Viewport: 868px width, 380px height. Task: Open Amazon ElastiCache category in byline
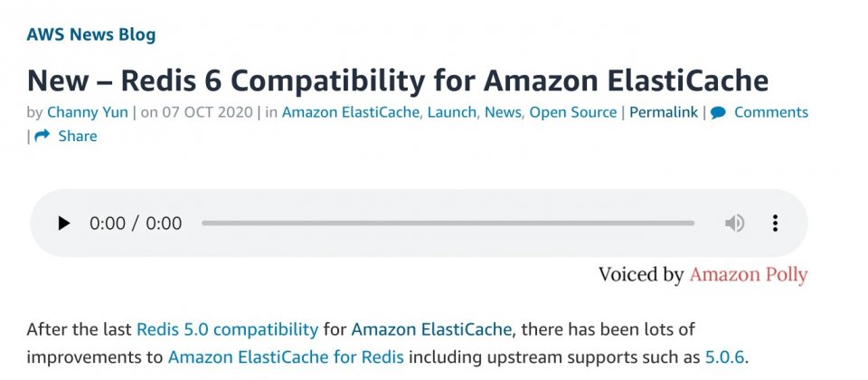351,112
